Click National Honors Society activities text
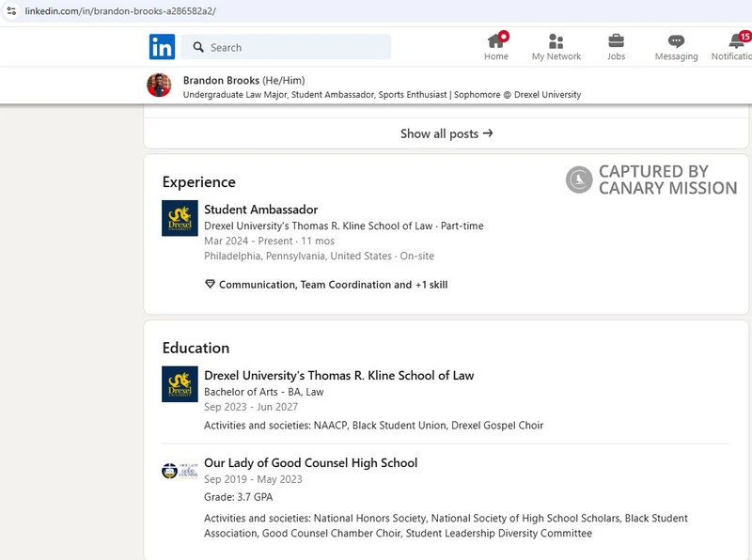Image resolution: width=752 pixels, height=560 pixels. click(x=446, y=525)
